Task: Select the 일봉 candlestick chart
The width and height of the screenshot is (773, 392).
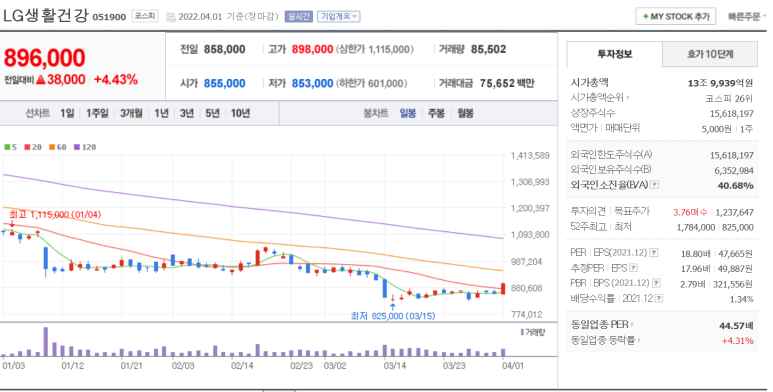Action: click(408, 113)
